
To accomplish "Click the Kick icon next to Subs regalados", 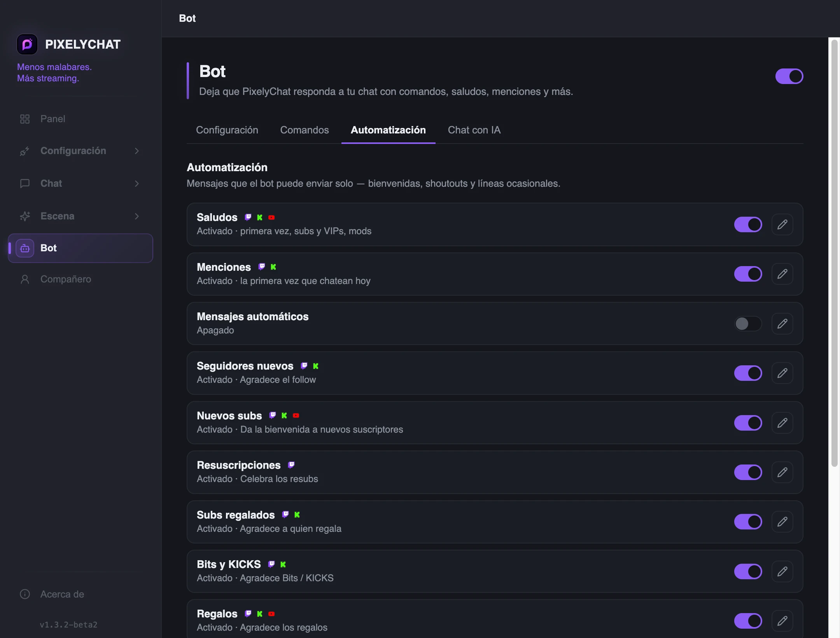I will 297,515.
